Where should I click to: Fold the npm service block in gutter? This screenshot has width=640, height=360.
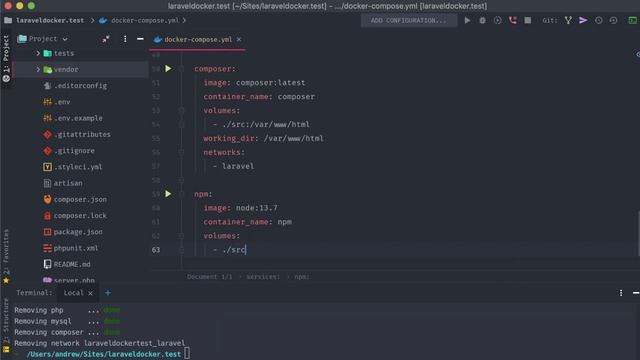tap(181, 194)
